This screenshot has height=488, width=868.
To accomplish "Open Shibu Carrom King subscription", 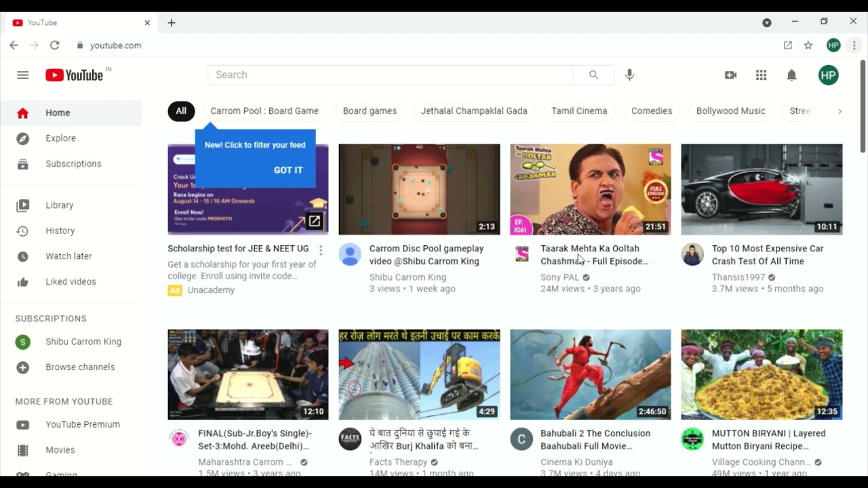I will click(x=71, y=342).
